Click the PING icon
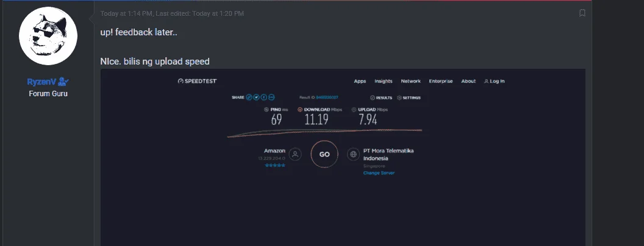 pyautogui.click(x=267, y=110)
